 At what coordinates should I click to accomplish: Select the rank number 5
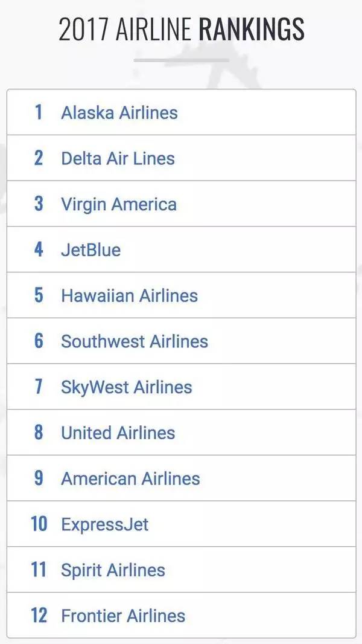coord(39,295)
